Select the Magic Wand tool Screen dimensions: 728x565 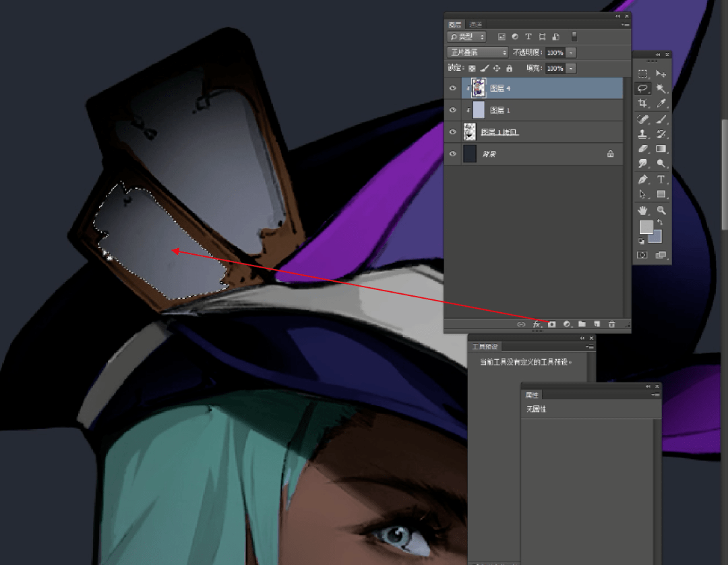pos(661,88)
